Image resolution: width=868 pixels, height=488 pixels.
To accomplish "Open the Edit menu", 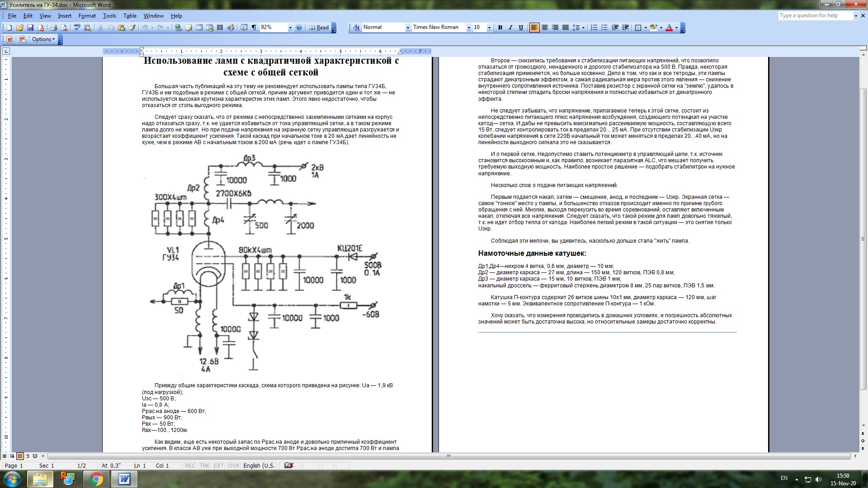I will coord(28,16).
